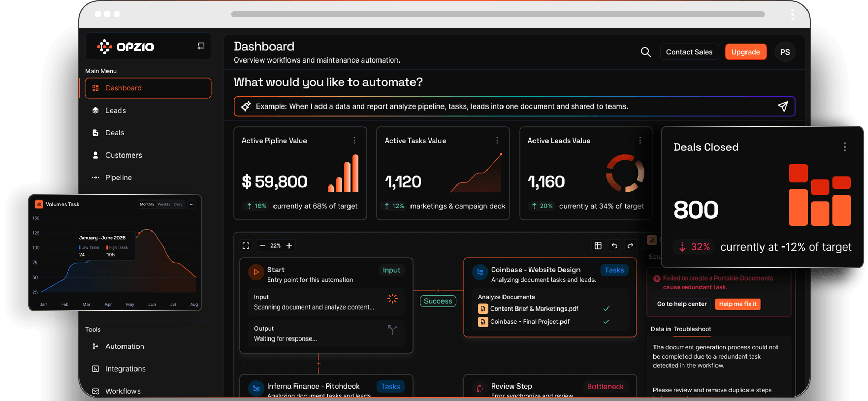The width and height of the screenshot is (868, 401).
Task: Click Coinbase Website Design node icon
Action: 480,272
